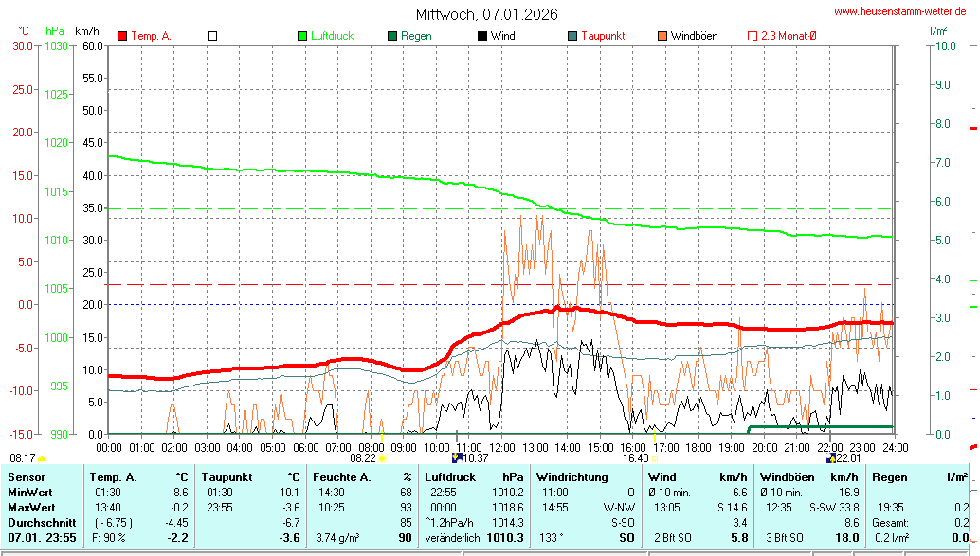Toggle the 2.3 Monat-Ø legend box

point(753,36)
